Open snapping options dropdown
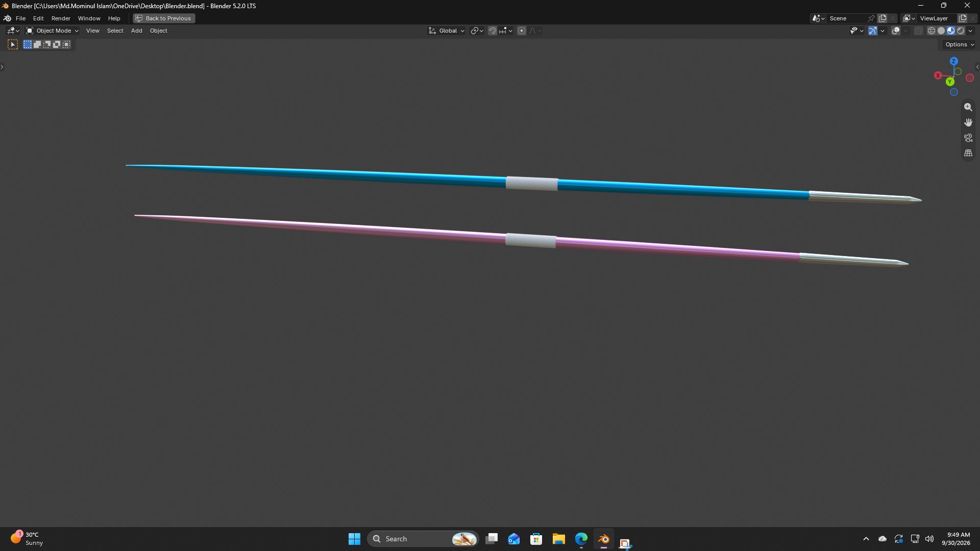This screenshot has width=980, height=551. click(506, 31)
